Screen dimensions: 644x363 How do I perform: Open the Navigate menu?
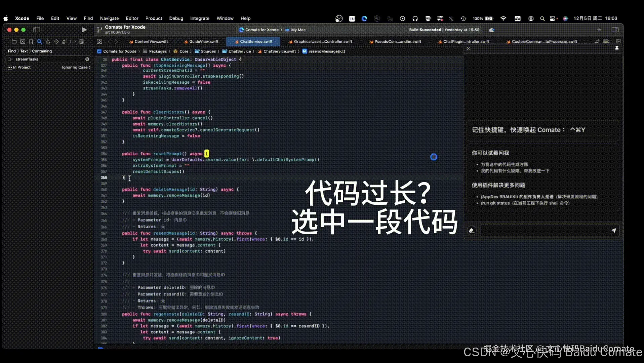109,18
